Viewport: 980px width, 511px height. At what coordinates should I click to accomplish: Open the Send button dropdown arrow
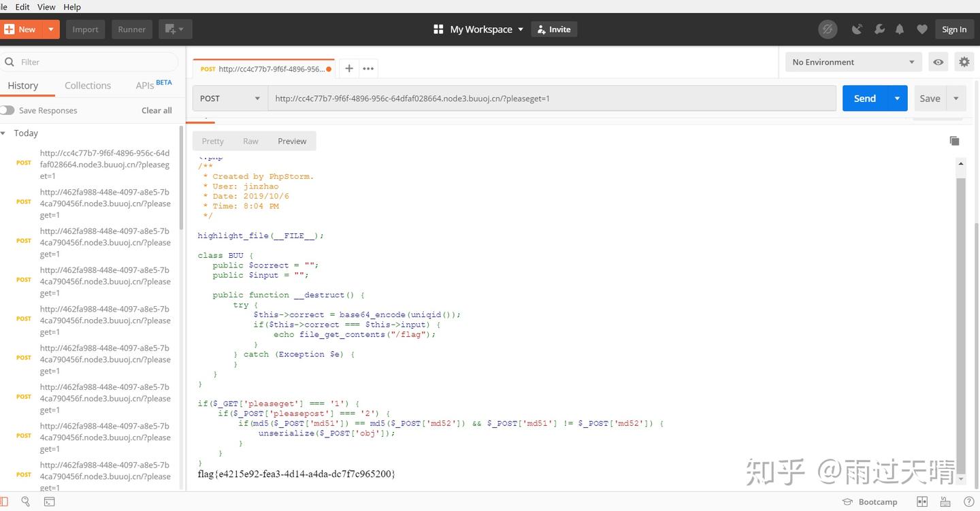(x=897, y=99)
